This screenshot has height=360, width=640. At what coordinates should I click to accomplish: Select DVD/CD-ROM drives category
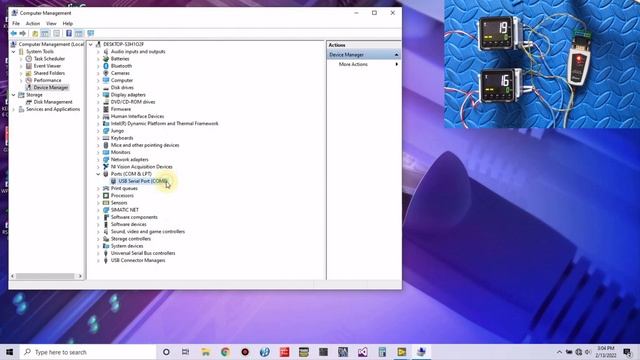pos(133,102)
